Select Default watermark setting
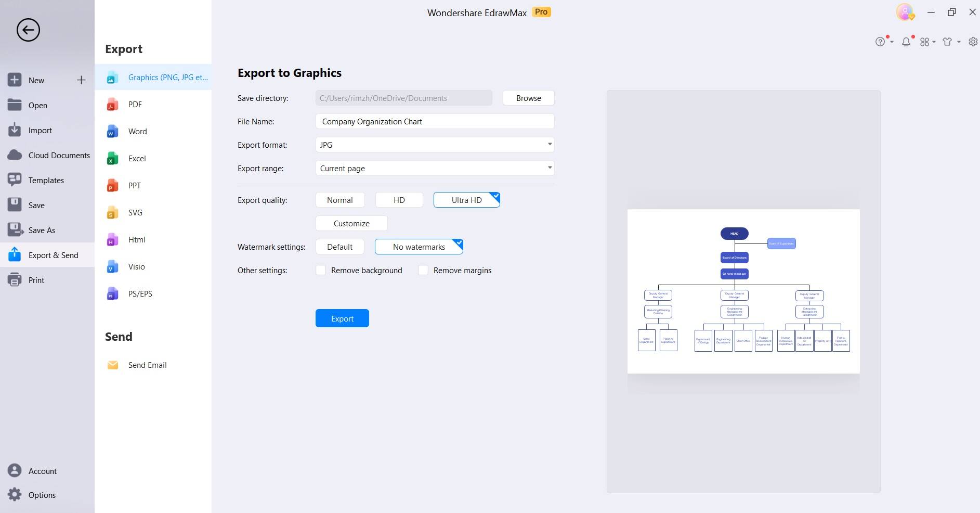The image size is (980, 513). point(340,247)
